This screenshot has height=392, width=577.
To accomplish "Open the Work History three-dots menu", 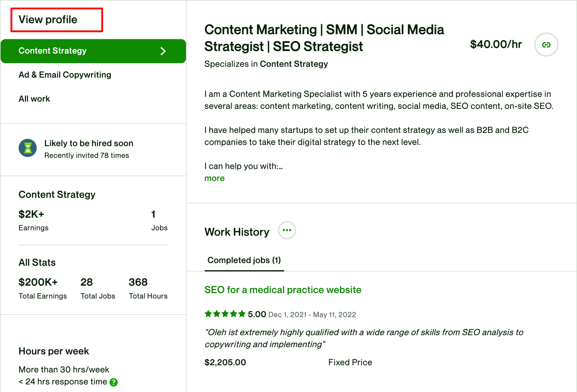I will 287,230.
